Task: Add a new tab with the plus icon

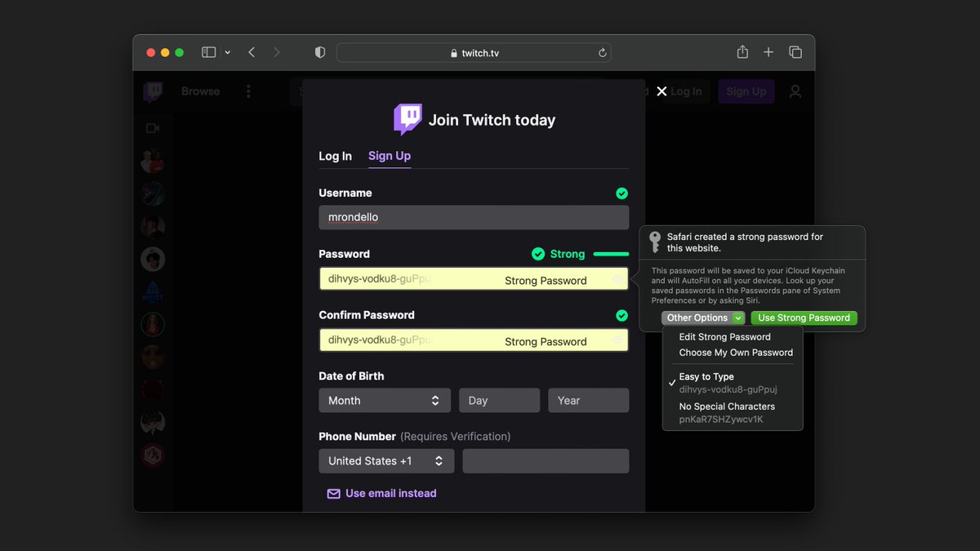Action: pos(768,52)
